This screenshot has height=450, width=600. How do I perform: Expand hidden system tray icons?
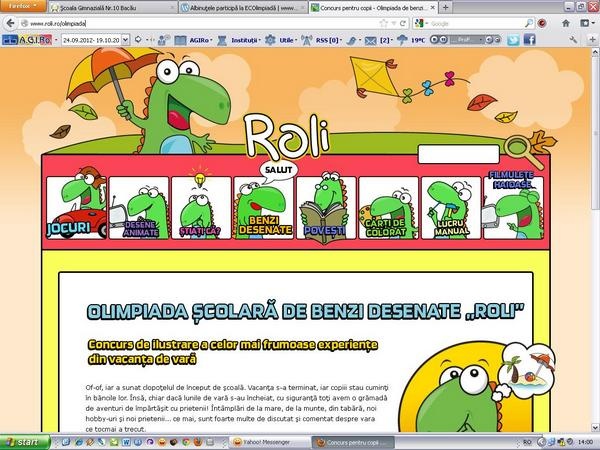click(541, 442)
